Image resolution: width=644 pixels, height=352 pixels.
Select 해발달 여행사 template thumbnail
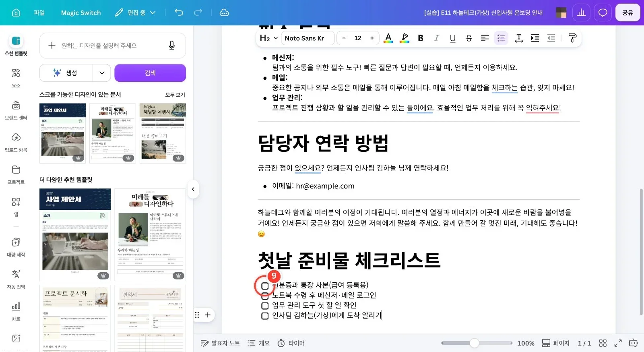pos(163,133)
